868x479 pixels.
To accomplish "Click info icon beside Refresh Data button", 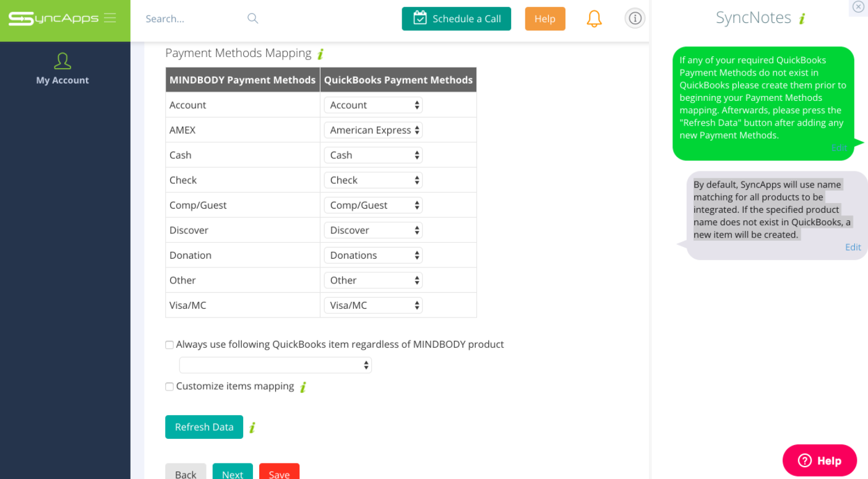I will click(x=252, y=427).
